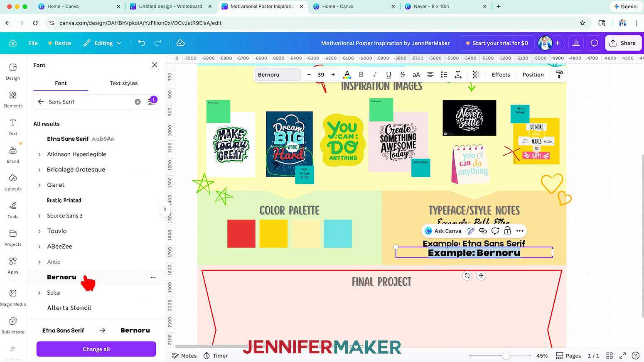Open the Uploads sidebar panel
The height and width of the screenshot is (362, 644).
pyautogui.click(x=13, y=182)
